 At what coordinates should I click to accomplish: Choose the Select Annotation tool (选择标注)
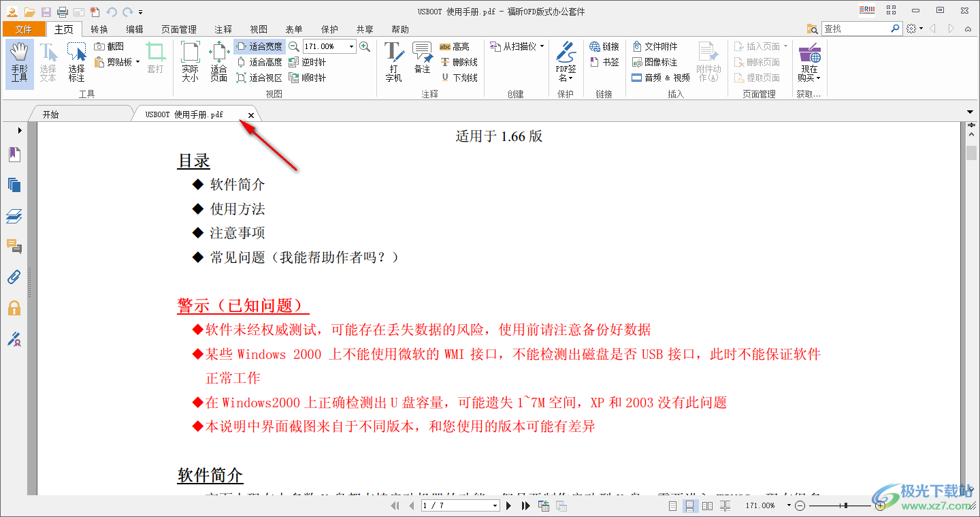[76, 63]
